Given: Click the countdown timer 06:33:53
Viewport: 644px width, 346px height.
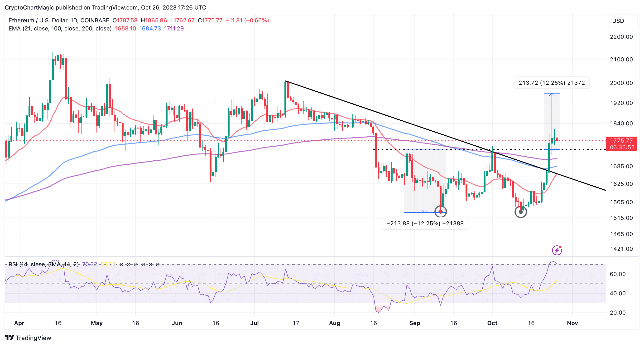Looking at the screenshot, I should pos(622,148).
